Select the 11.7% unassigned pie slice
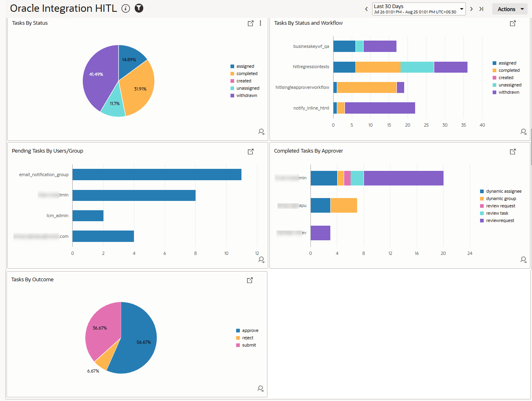Viewport: 532px width, 401px height. (x=114, y=104)
